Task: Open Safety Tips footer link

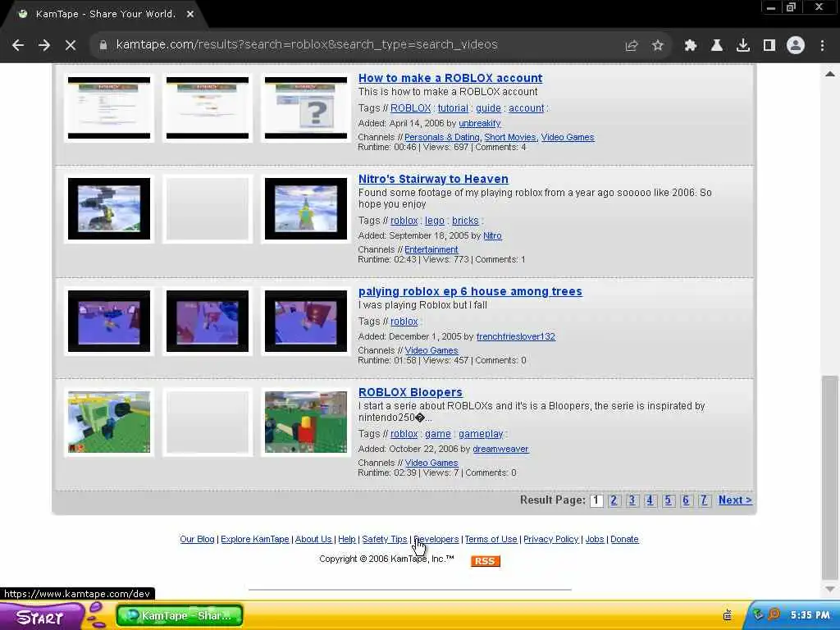Action: [384, 540]
